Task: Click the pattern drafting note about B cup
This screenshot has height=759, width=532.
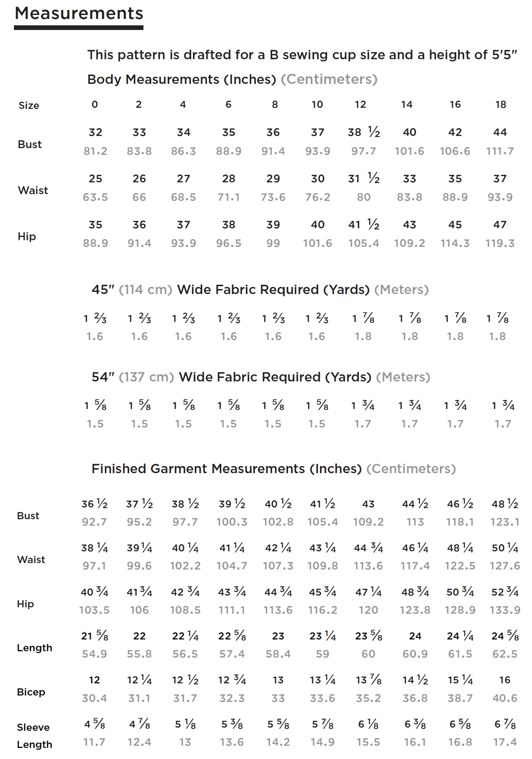Action: click(302, 55)
